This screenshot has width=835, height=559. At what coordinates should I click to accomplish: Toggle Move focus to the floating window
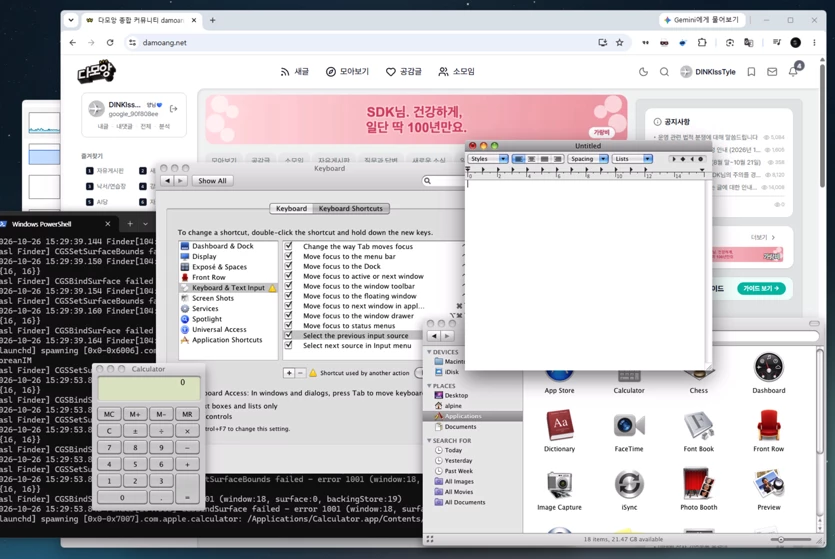pos(289,295)
